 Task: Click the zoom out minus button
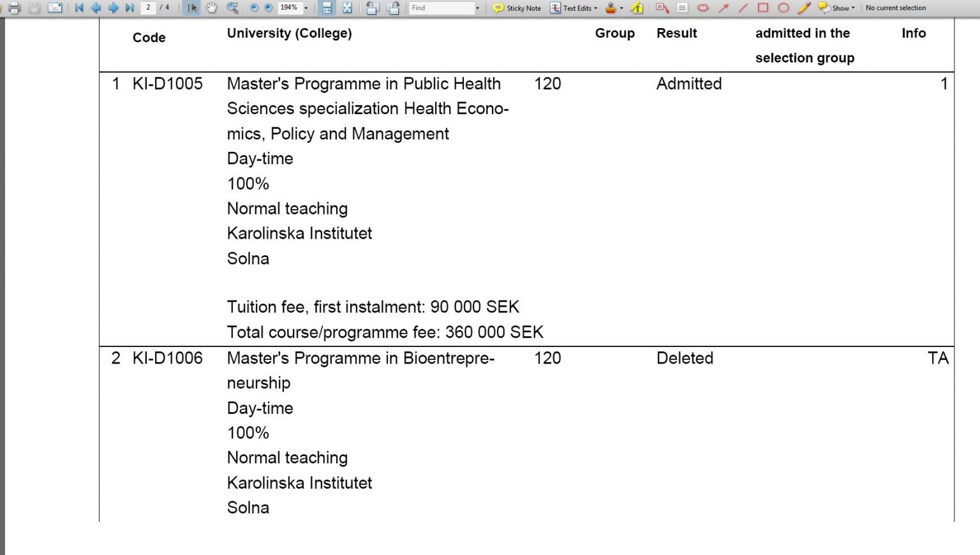(x=254, y=8)
